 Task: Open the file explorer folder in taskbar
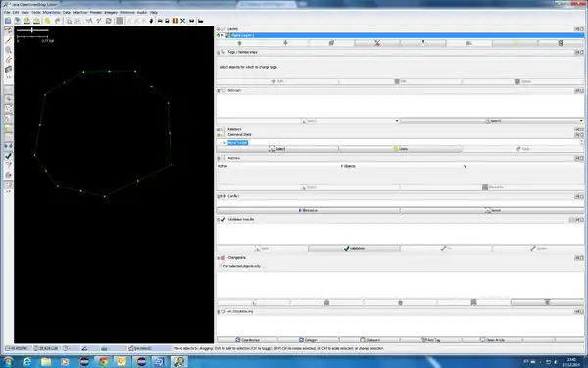(x=46, y=361)
